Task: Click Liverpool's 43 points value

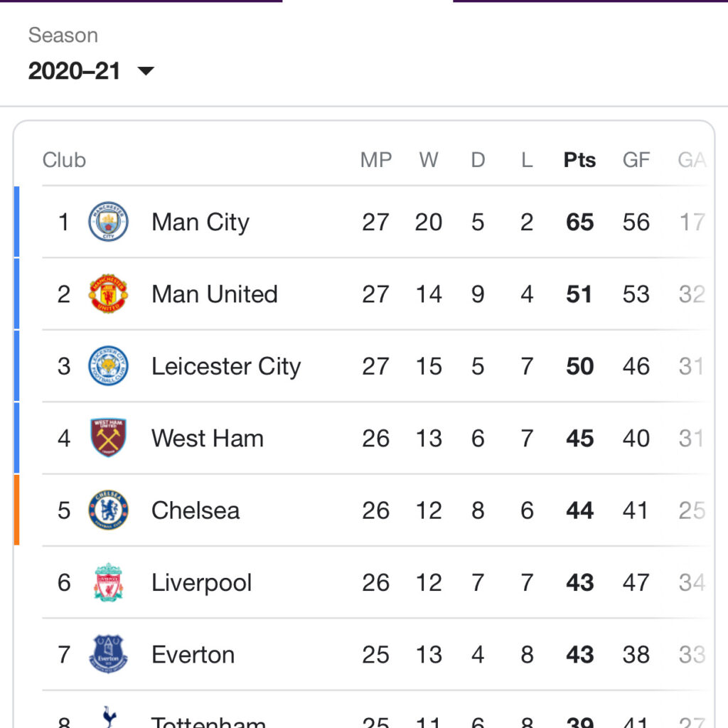Action: (579, 582)
